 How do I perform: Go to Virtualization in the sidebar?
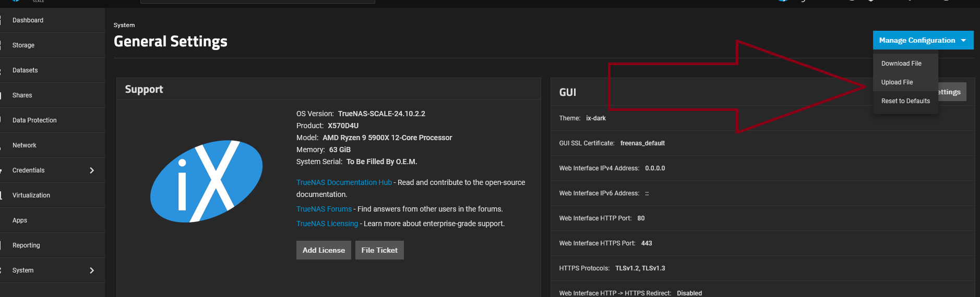click(x=52, y=195)
